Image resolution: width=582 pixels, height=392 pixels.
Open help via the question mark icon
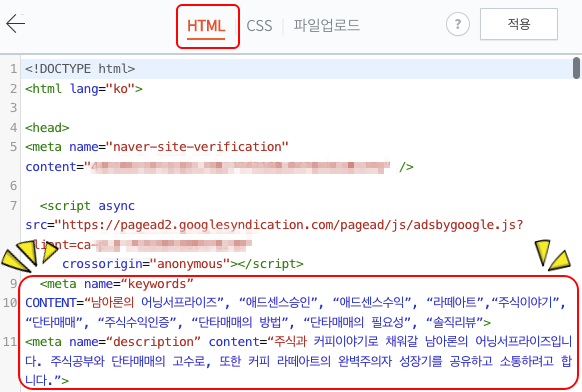point(458,24)
